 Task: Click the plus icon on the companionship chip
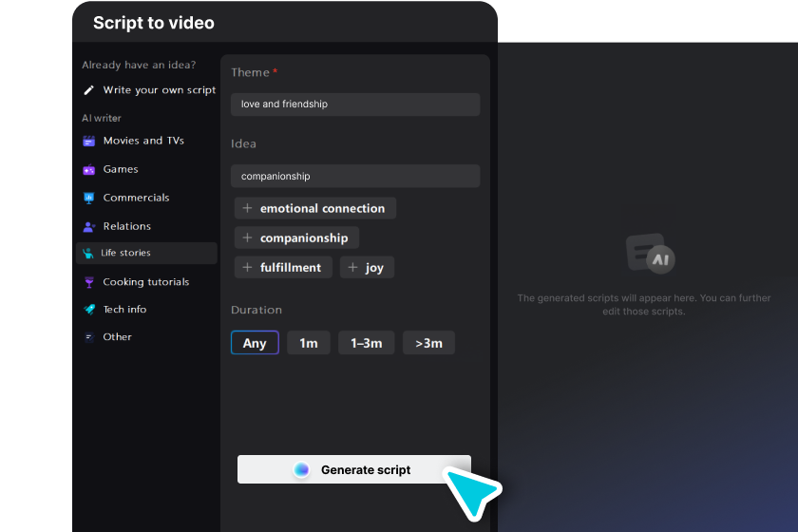247,237
